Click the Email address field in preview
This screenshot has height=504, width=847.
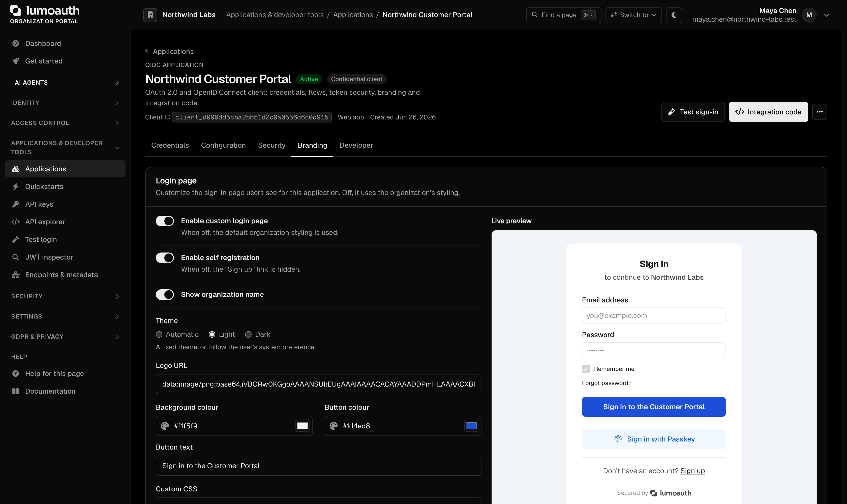click(x=654, y=316)
